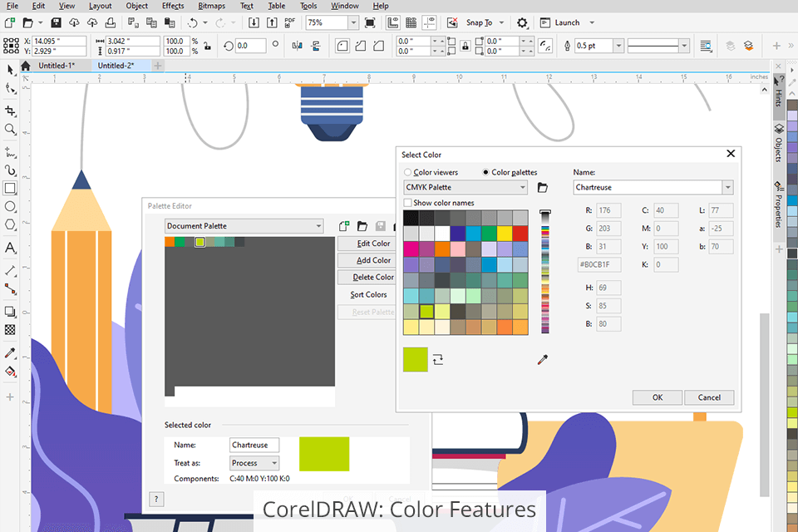Image resolution: width=798 pixels, height=532 pixels.
Task: Open Options gear icon in toolbar
Action: coord(522,22)
